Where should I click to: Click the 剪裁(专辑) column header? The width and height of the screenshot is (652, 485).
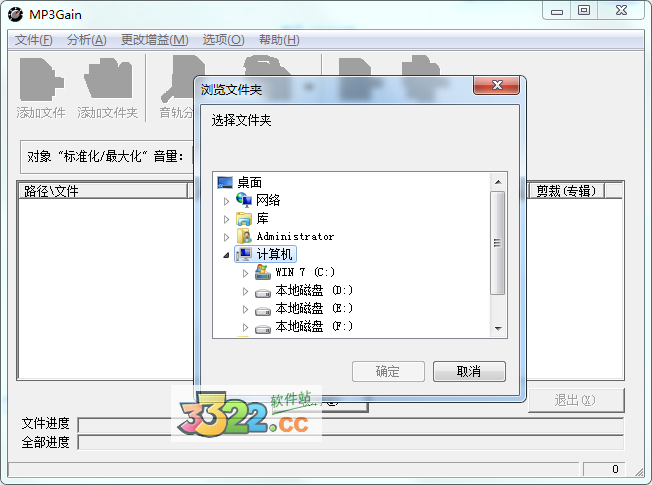tap(566, 191)
